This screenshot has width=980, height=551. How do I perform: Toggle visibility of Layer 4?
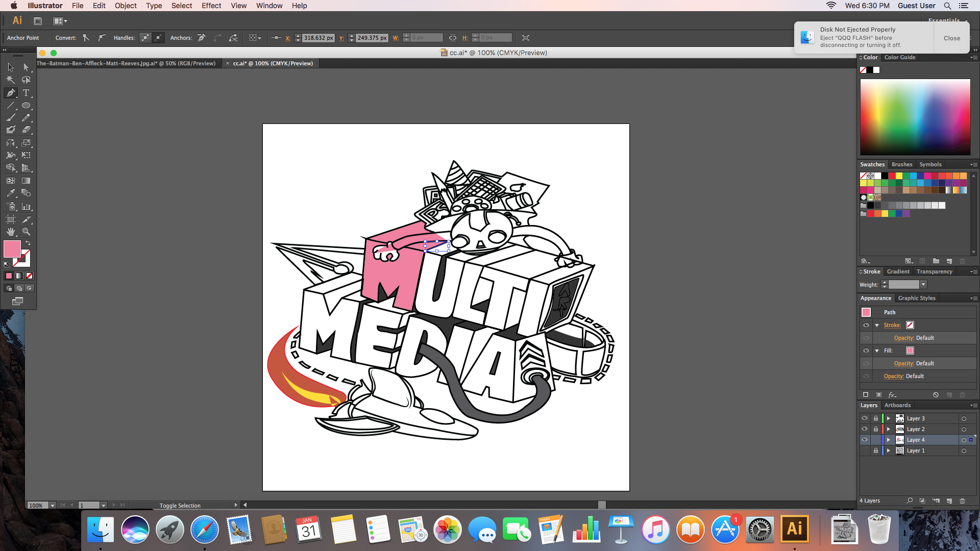click(x=865, y=440)
